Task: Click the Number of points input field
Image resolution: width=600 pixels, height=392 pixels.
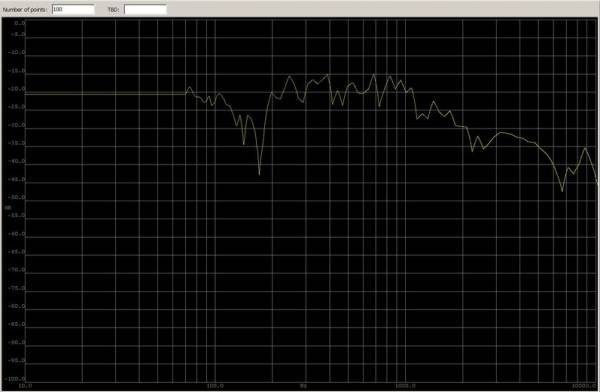Action: pyautogui.click(x=73, y=9)
